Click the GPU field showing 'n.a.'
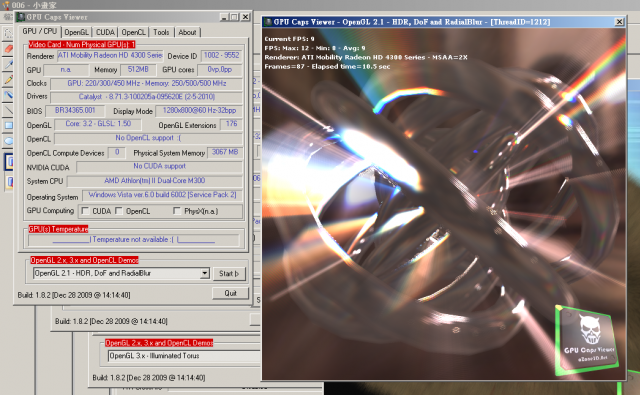The width and height of the screenshot is (640, 395). [x=66, y=70]
